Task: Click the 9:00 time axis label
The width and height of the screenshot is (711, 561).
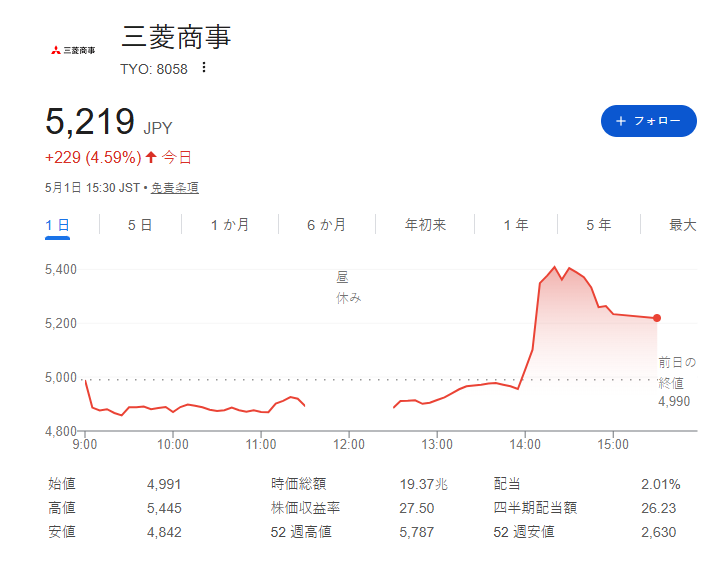Action: (x=85, y=444)
